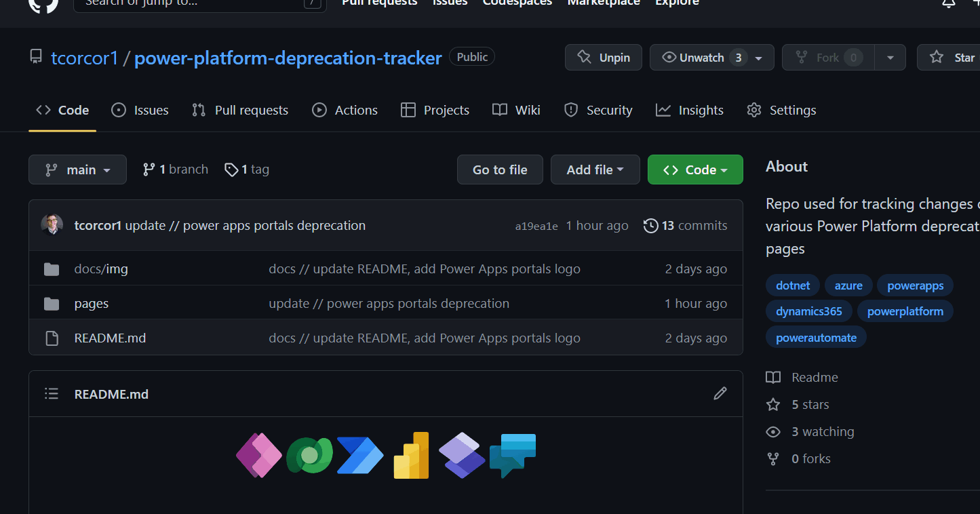Open the Projects tab
This screenshot has width=980, height=514.
[435, 110]
